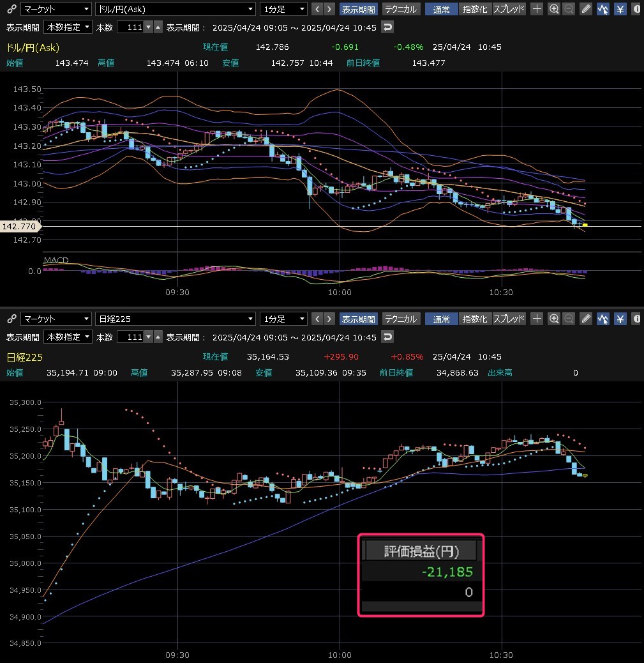Decrease the bar count in the 日経225 panel
The height and width of the screenshot is (663, 644).
148,337
